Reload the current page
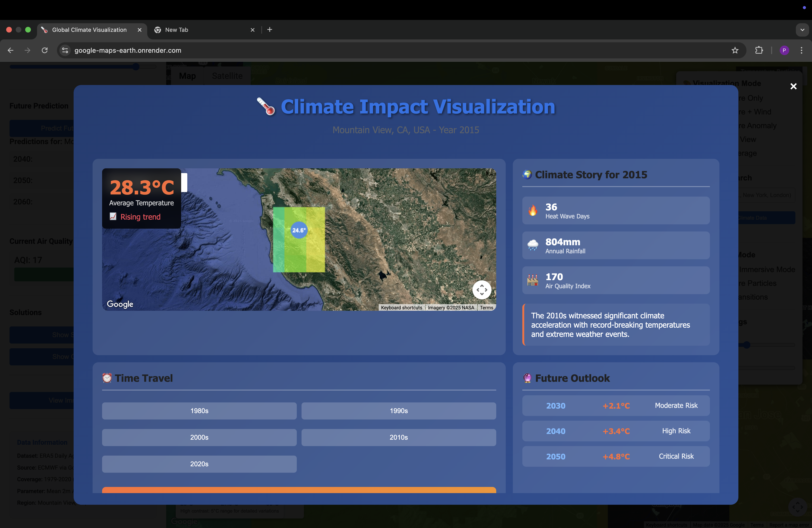The width and height of the screenshot is (812, 528). click(x=45, y=51)
